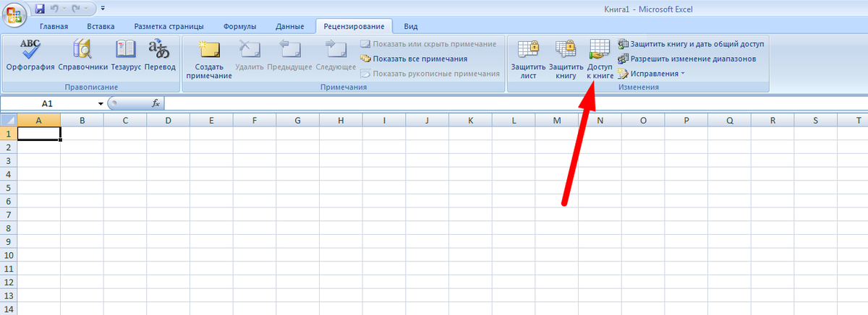Select column H header
The image size is (868, 315).
click(x=341, y=121)
